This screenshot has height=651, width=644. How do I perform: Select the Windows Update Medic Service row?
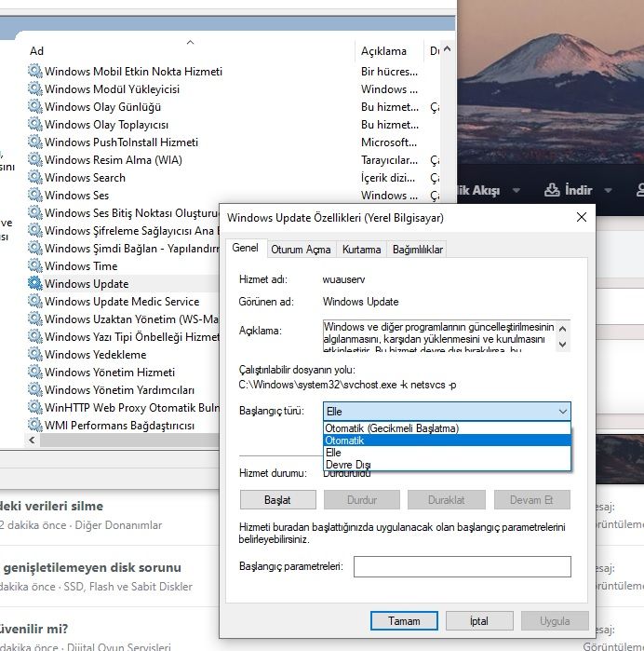[x=122, y=302]
